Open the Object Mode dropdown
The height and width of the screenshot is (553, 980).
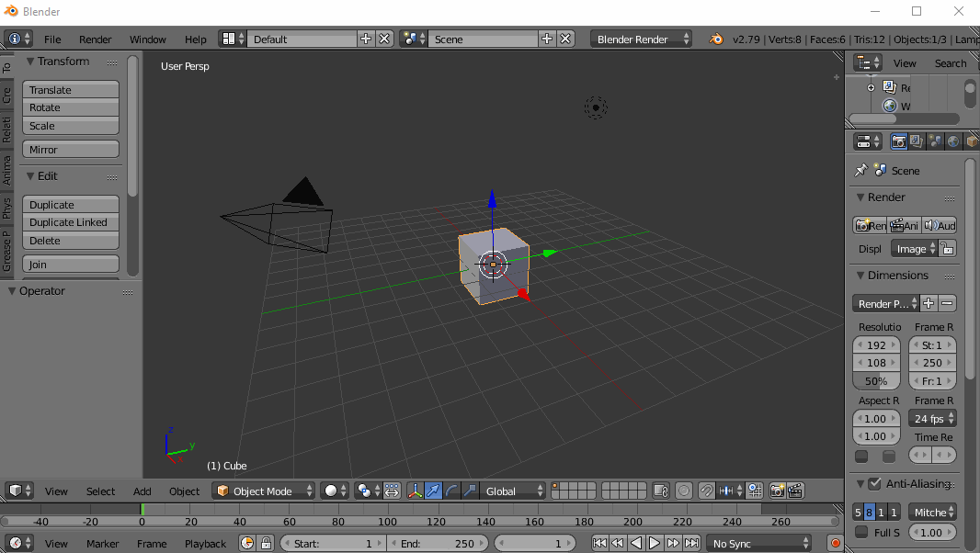[263, 491]
